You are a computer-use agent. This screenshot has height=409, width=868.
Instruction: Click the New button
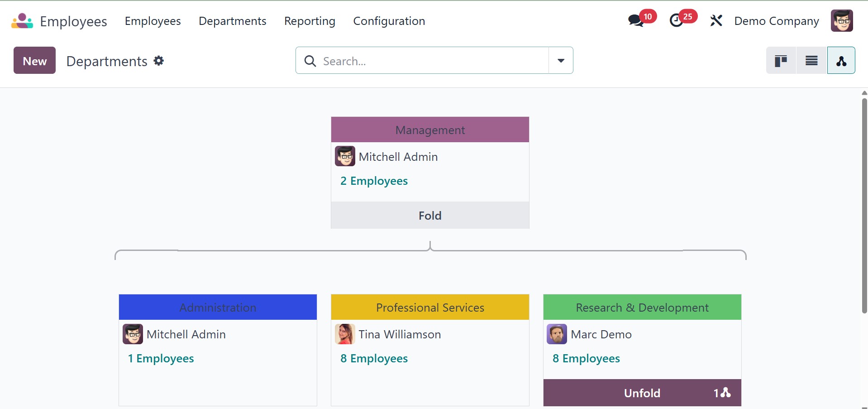click(34, 61)
